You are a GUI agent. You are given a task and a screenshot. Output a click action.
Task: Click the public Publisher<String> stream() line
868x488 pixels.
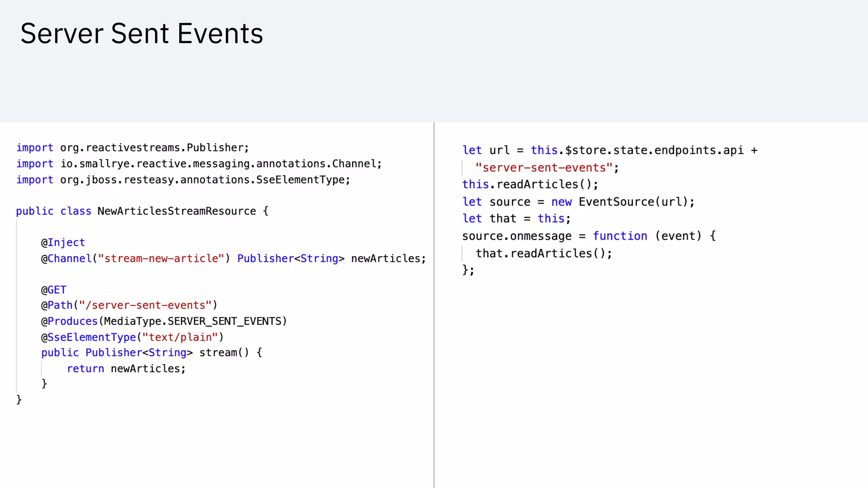[152, 352]
